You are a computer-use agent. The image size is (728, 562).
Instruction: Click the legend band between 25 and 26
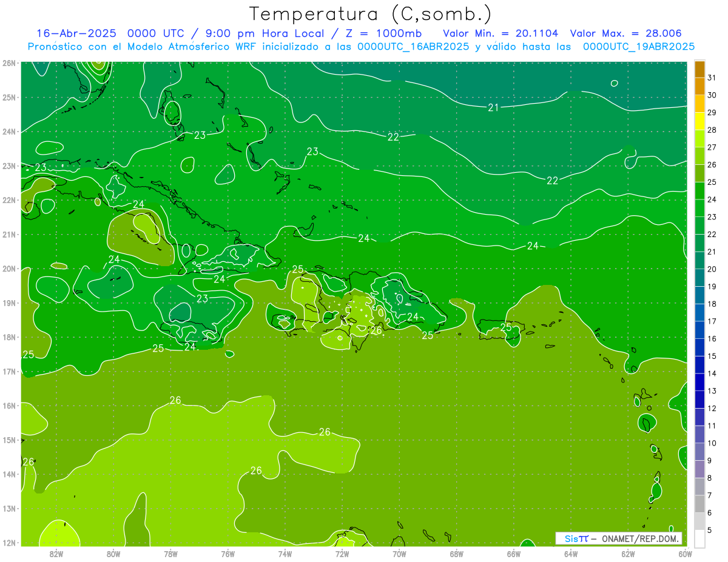(x=700, y=173)
